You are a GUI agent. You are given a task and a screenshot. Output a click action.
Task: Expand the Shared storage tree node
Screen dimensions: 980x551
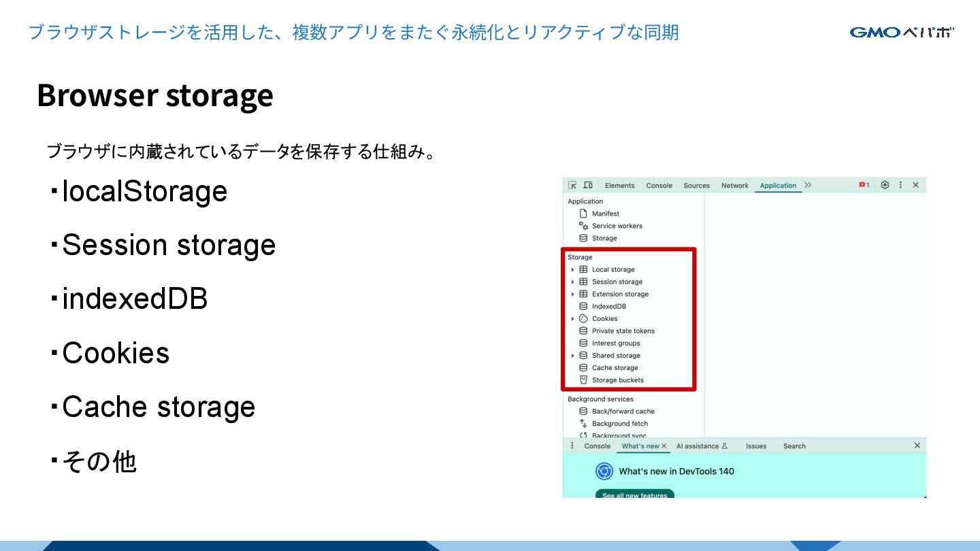tap(573, 355)
